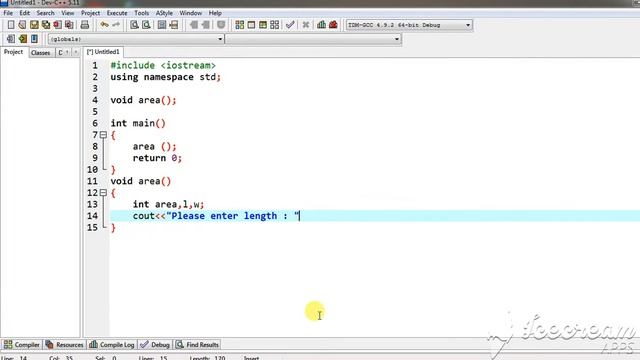The image size is (640, 360).
Task: Click on '#include <iostream>' code line
Action: pyautogui.click(x=163, y=65)
